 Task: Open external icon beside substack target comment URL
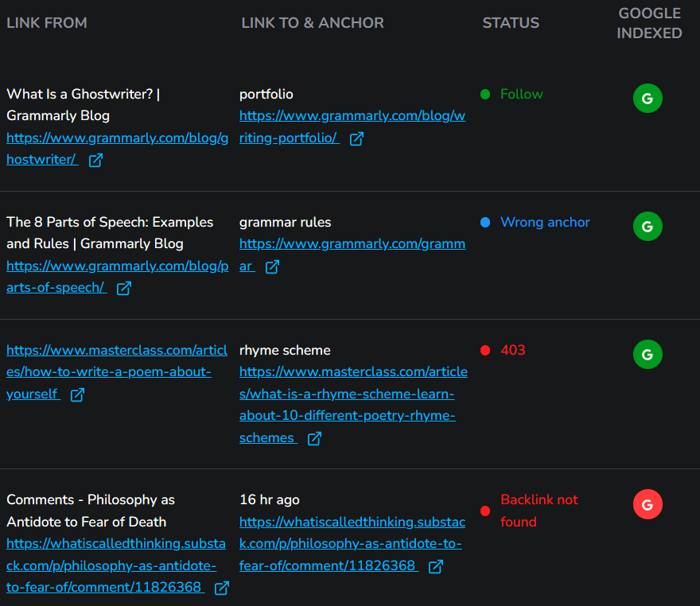coord(435,567)
